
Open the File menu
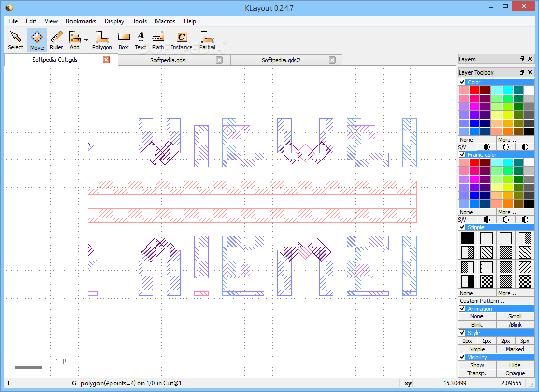13,21
